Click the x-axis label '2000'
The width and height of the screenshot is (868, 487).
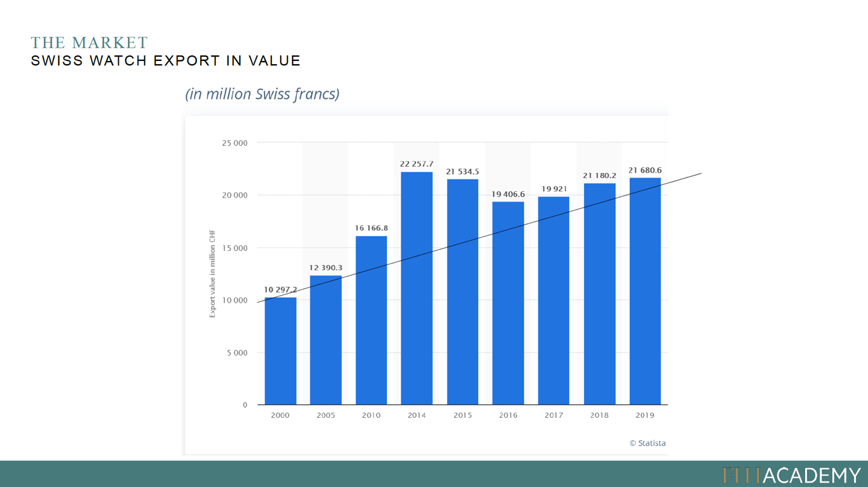280,415
